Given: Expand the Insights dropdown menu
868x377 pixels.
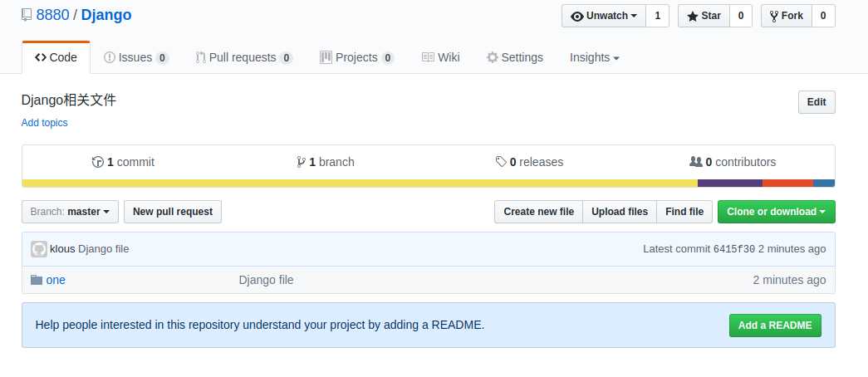Looking at the screenshot, I should [594, 57].
